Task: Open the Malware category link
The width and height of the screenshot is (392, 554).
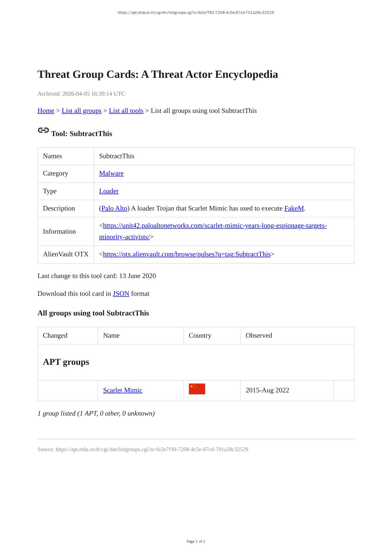Action: coord(111,174)
